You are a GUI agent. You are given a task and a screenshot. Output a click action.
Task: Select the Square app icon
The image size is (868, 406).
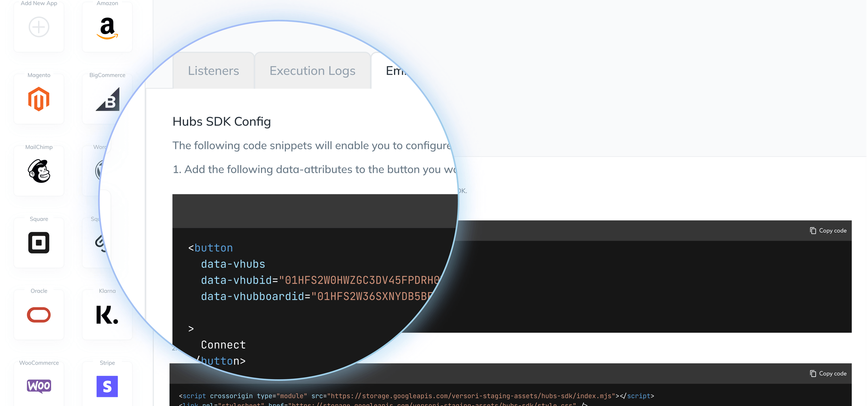[38, 243]
